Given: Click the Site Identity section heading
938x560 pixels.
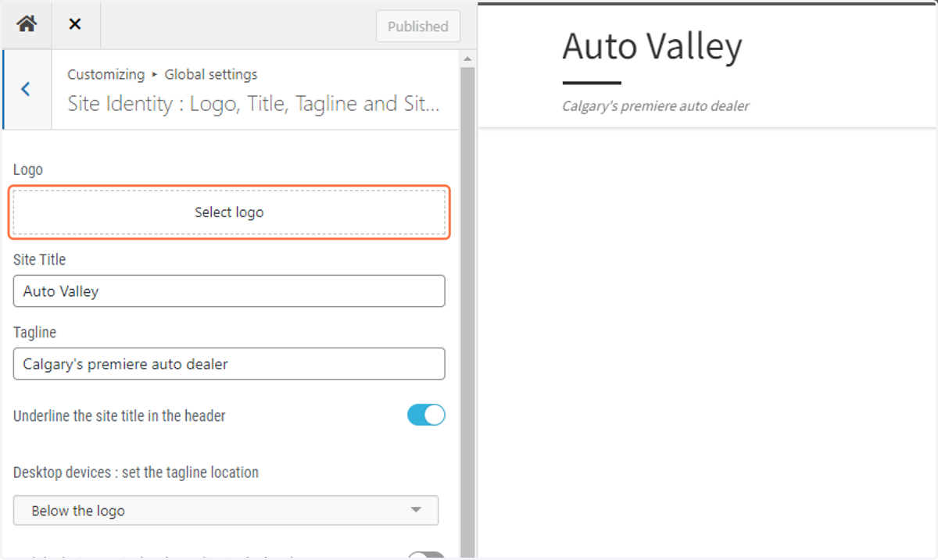Looking at the screenshot, I should click(x=253, y=104).
